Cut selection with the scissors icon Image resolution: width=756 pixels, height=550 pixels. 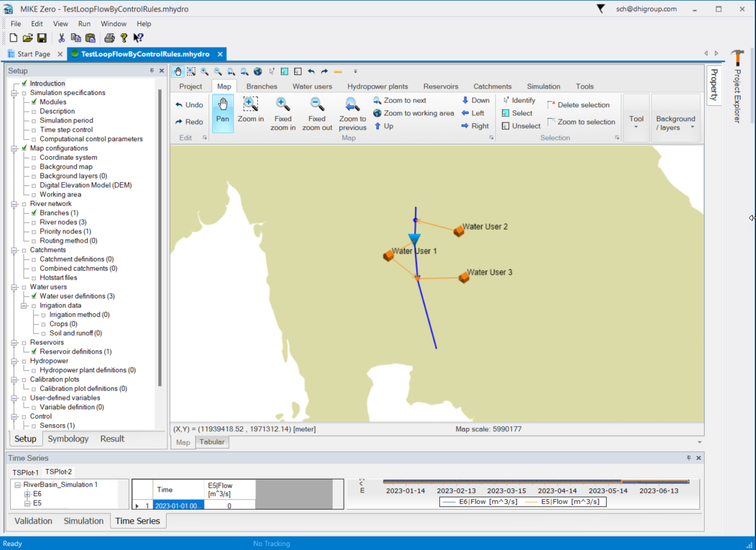point(61,38)
